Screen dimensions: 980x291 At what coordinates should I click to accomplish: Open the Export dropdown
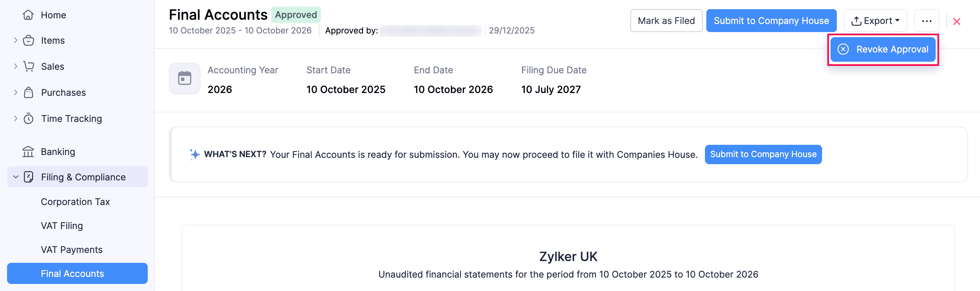875,21
